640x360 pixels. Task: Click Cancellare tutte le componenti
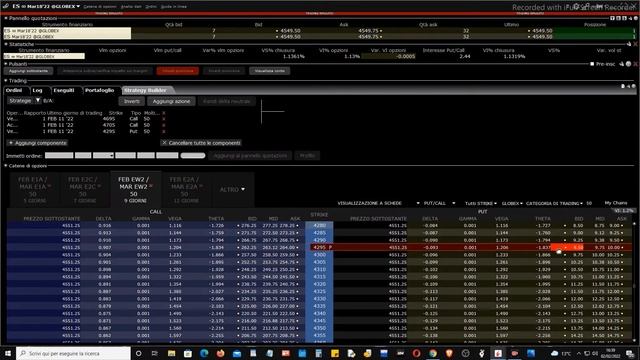pos(201,143)
